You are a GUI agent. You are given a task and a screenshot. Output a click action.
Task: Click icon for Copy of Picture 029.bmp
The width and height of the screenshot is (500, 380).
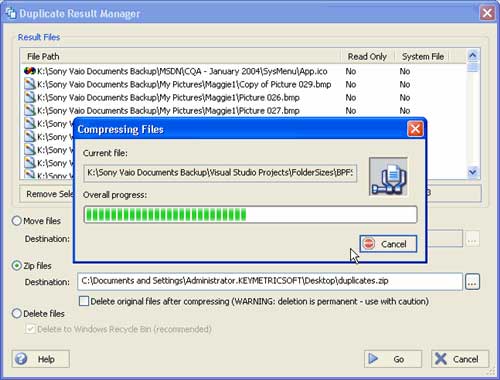30,84
